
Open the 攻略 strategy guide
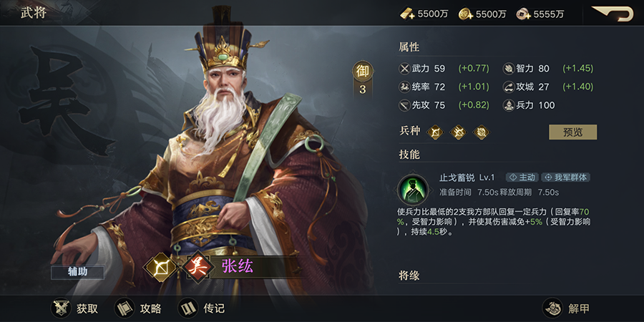[x=138, y=308]
